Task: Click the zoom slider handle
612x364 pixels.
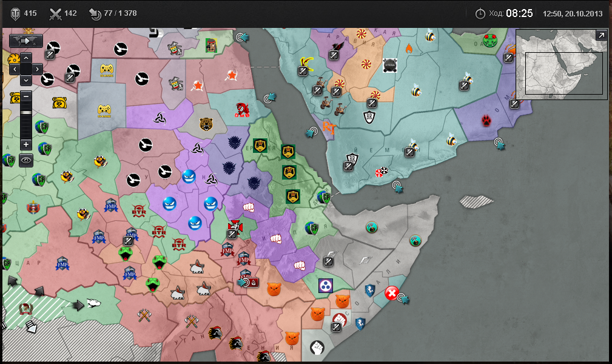Action: (x=25, y=112)
